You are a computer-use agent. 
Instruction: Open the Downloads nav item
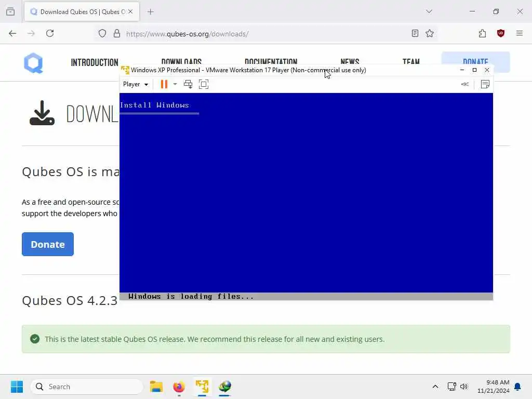click(181, 61)
